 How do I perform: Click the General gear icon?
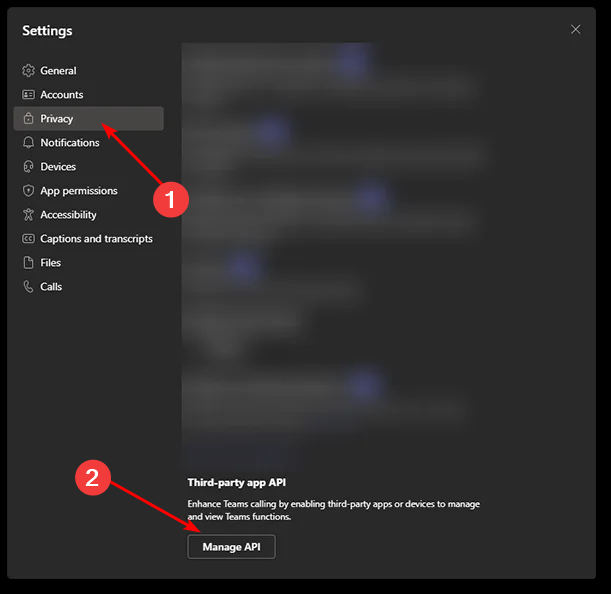tap(28, 71)
